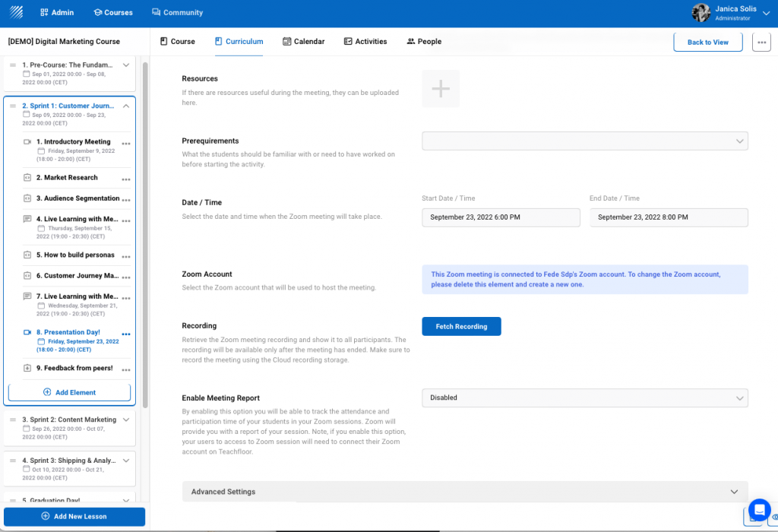Open the chat support bubble
The height and width of the screenshot is (532, 778).
[759, 509]
